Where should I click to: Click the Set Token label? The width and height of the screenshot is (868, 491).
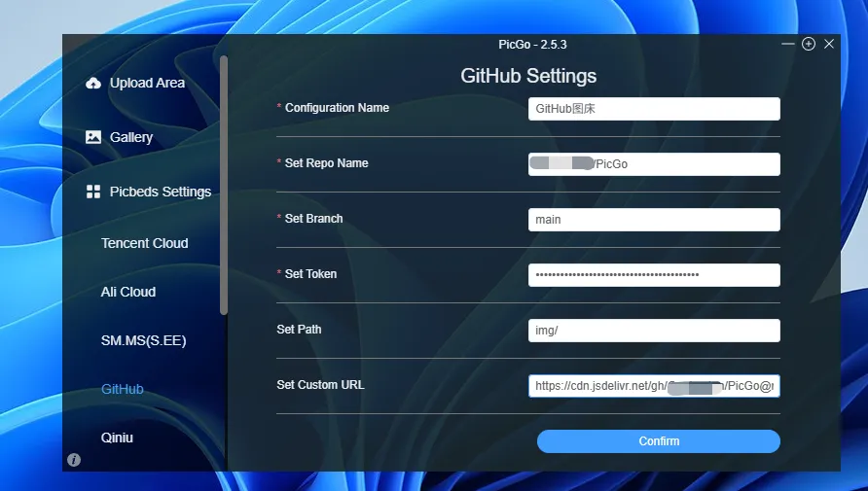click(x=310, y=274)
